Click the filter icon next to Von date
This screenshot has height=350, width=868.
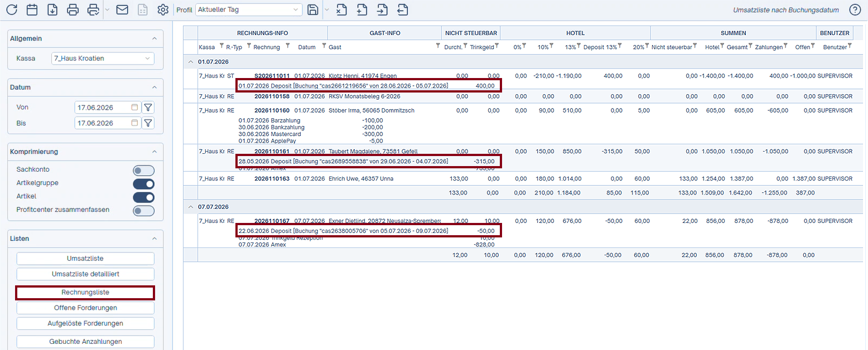[x=148, y=107]
